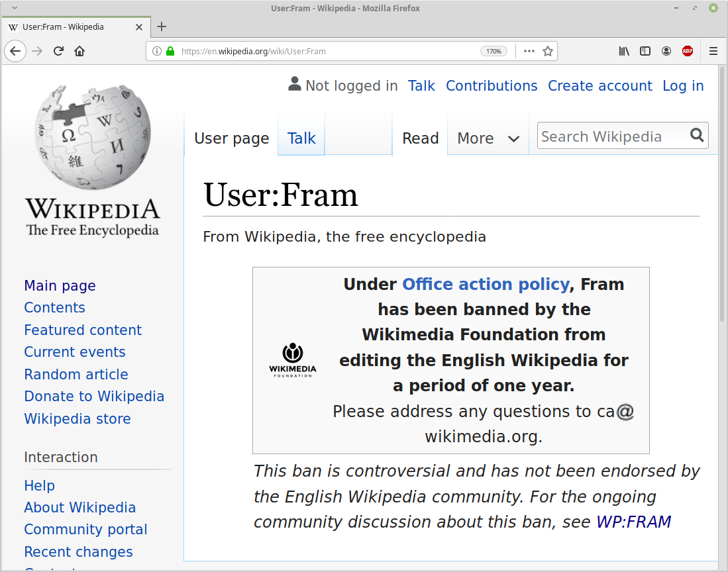This screenshot has width=728, height=572.
Task: Open the Contents sidebar link
Action: point(55,308)
